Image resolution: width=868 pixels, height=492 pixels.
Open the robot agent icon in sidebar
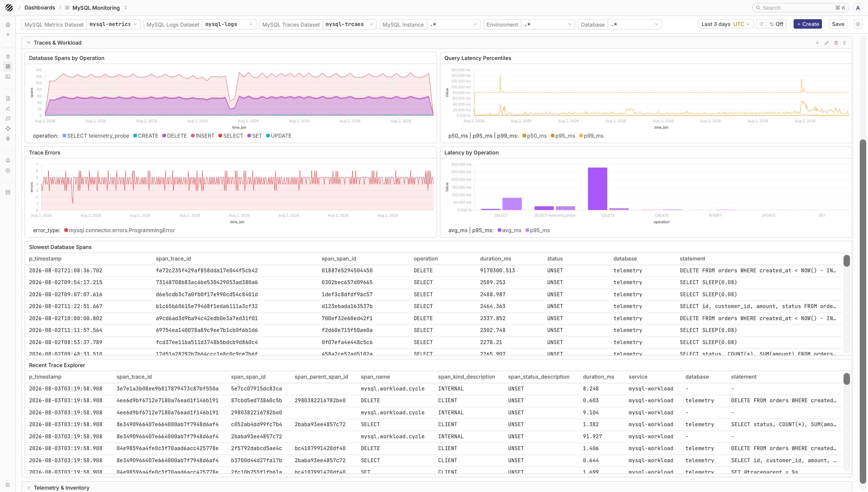8,139
